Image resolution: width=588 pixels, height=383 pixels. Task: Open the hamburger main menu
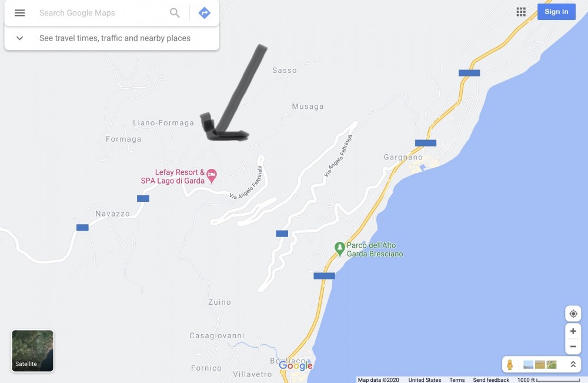pyautogui.click(x=19, y=13)
